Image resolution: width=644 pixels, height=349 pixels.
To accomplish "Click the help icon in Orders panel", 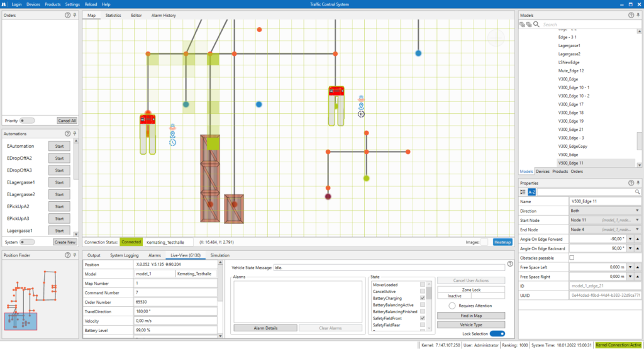I will [67, 14].
